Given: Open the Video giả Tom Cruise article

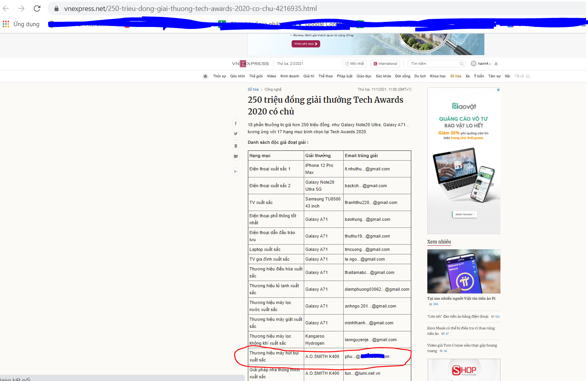Looking at the screenshot, I should [462, 348].
